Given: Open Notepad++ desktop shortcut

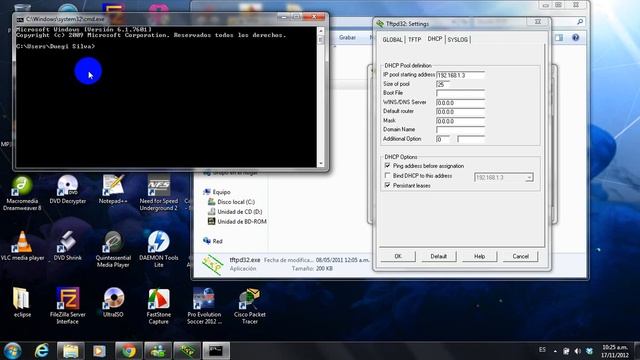Looking at the screenshot, I should [113, 190].
